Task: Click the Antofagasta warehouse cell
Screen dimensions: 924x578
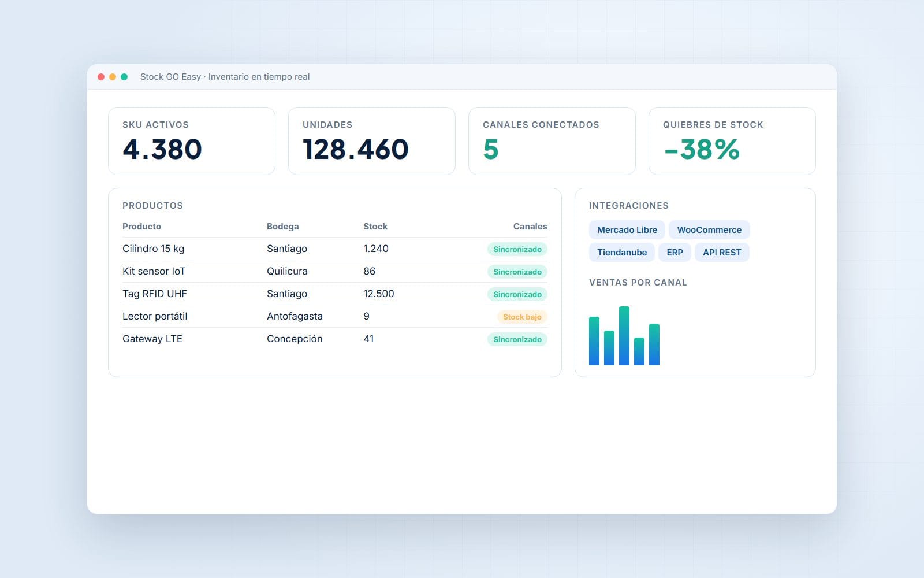Action: [295, 316]
